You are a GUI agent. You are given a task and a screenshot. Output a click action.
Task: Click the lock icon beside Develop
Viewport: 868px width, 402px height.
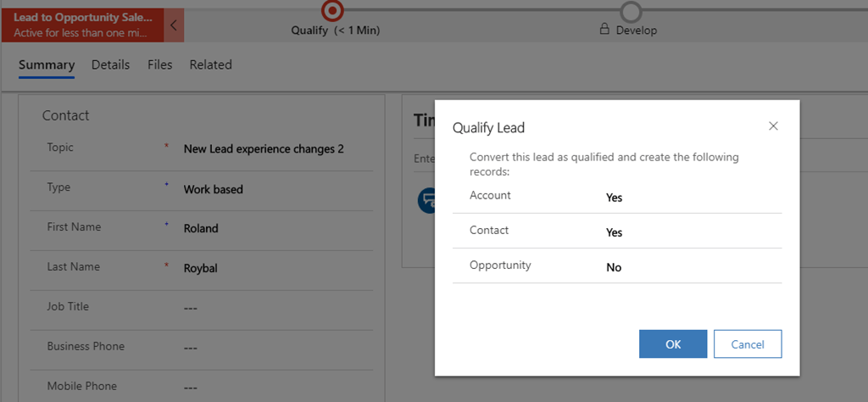[x=604, y=30]
